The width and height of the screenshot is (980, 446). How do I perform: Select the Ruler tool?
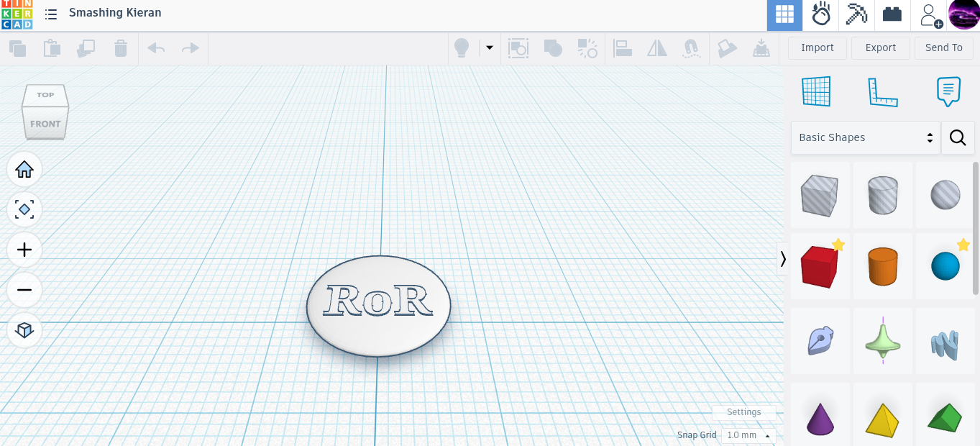coord(882,92)
